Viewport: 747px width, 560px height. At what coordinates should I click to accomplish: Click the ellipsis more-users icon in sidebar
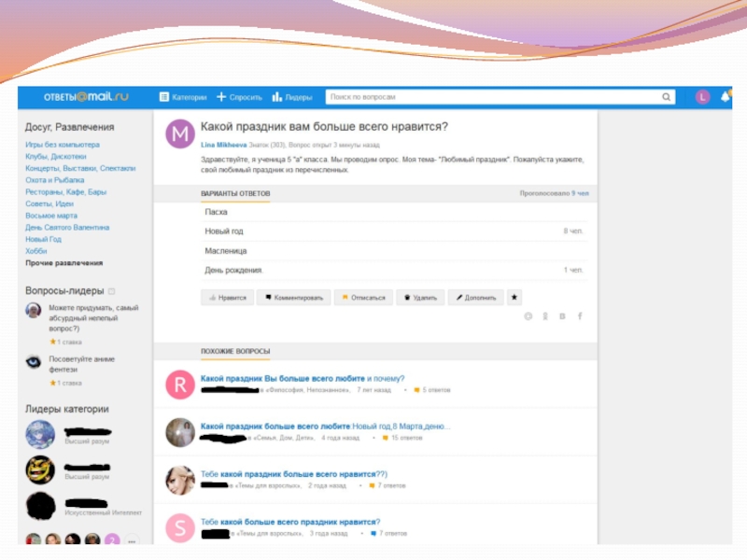tap(131, 539)
